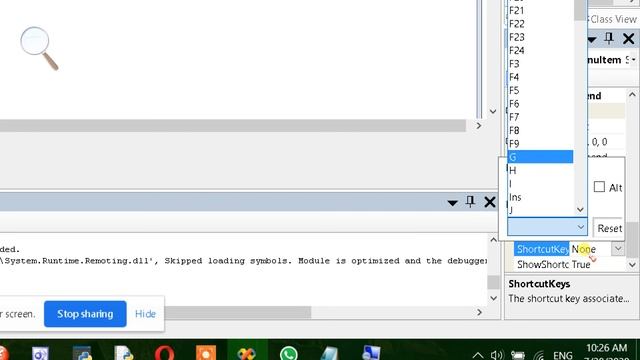
Task: Pick F9 in the key list
Action: coord(540,144)
